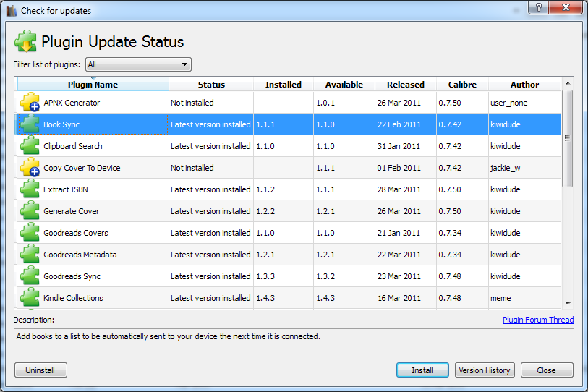The height and width of the screenshot is (392, 588).
Task: Click available version 1.3.2 for Goodreads Sync
Action: [x=325, y=277]
